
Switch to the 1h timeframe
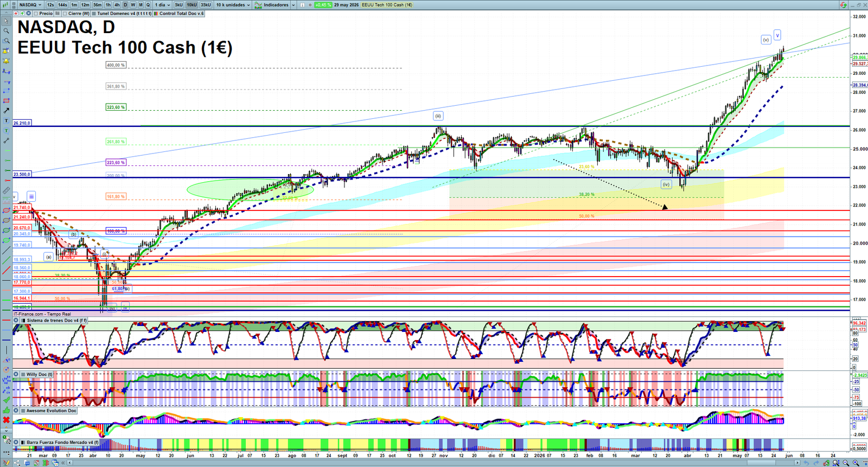[x=108, y=5]
